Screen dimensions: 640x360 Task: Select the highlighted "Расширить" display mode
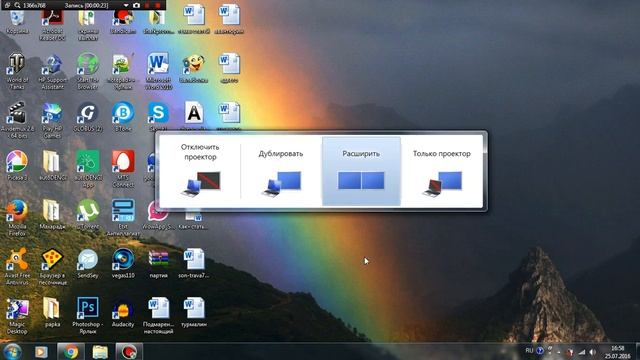pos(361,171)
